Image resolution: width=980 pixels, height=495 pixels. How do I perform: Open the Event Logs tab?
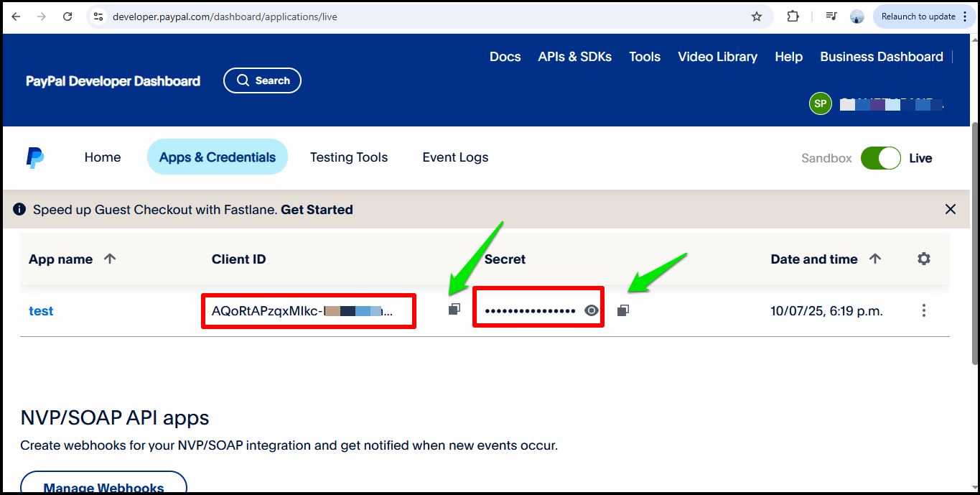pos(455,157)
